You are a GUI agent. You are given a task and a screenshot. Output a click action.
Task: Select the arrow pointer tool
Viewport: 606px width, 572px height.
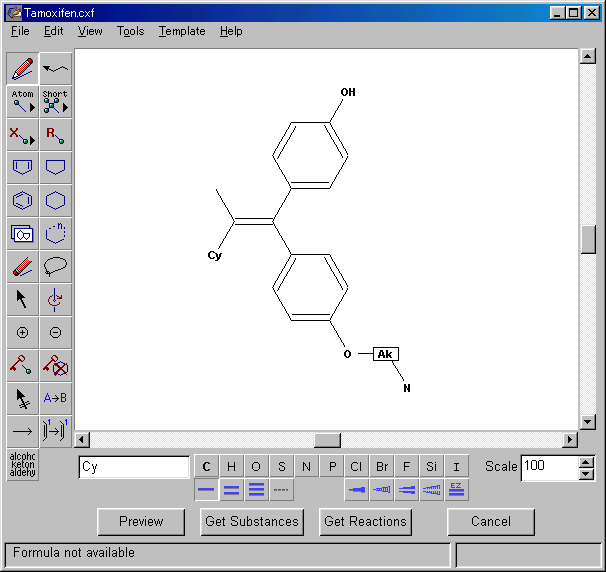[x=22, y=300]
